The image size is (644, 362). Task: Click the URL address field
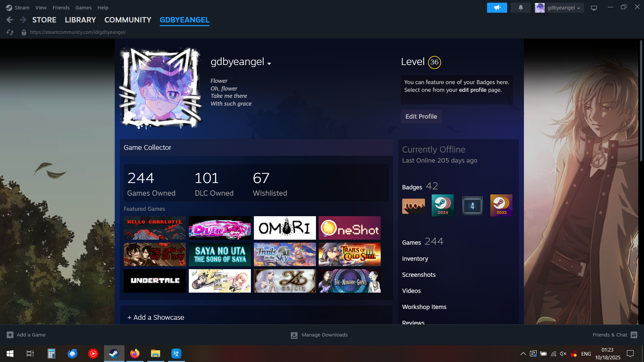(x=78, y=32)
